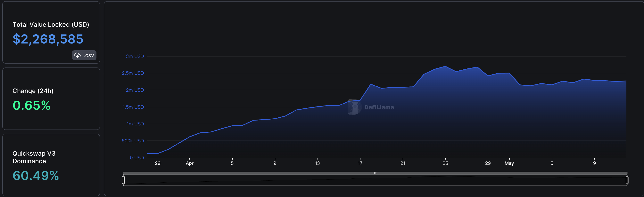
Task: Click the Apr date axis label
Action: (189, 163)
